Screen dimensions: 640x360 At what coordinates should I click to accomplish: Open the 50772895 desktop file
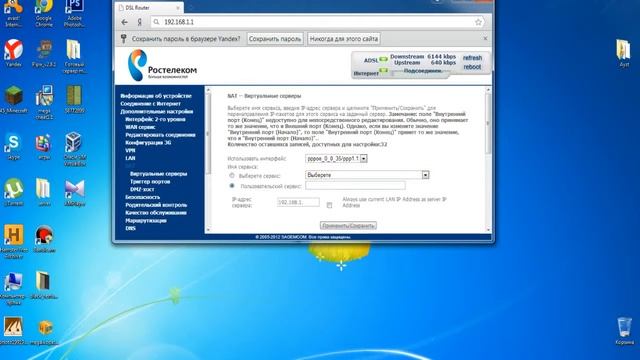point(74,99)
